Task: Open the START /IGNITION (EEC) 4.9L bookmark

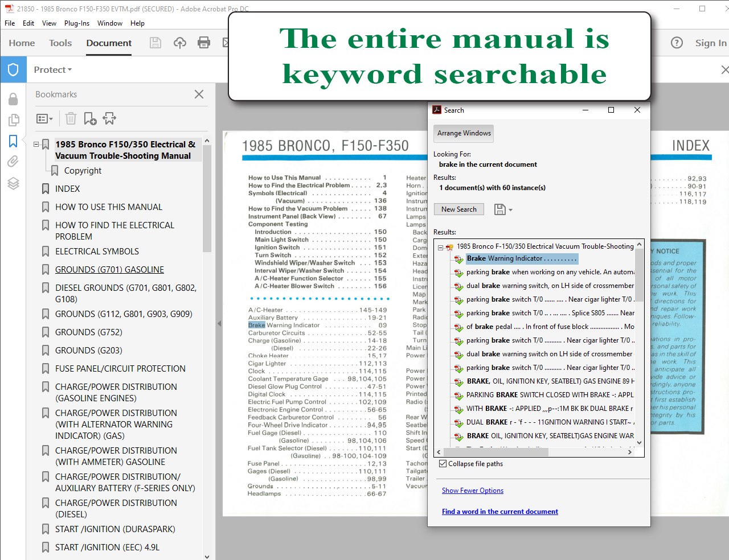Action: [107, 547]
